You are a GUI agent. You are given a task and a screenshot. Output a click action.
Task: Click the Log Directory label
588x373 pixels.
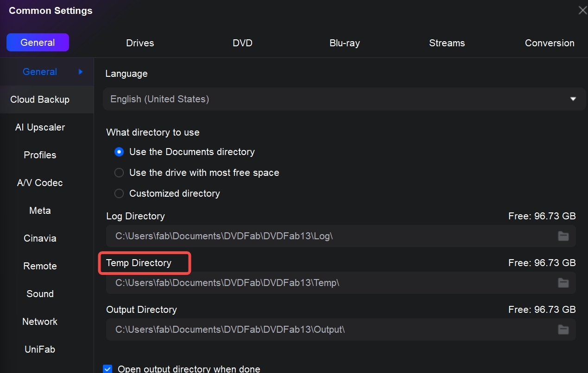[135, 216]
